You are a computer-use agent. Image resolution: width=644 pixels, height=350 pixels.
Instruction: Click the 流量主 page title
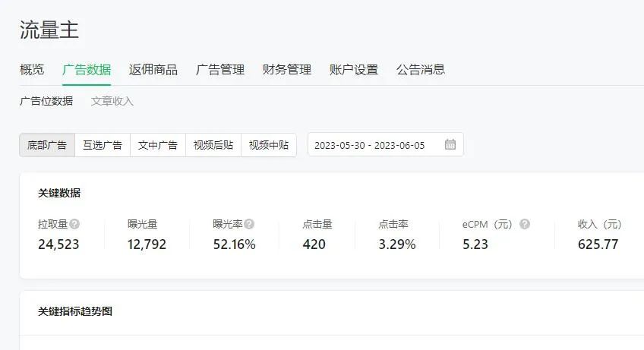[49, 30]
